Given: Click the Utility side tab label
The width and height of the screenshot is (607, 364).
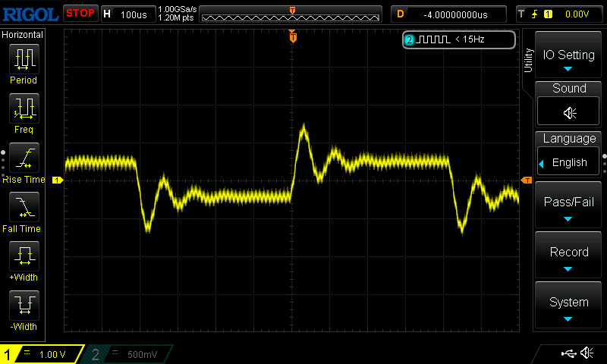Looking at the screenshot, I should [x=528, y=61].
